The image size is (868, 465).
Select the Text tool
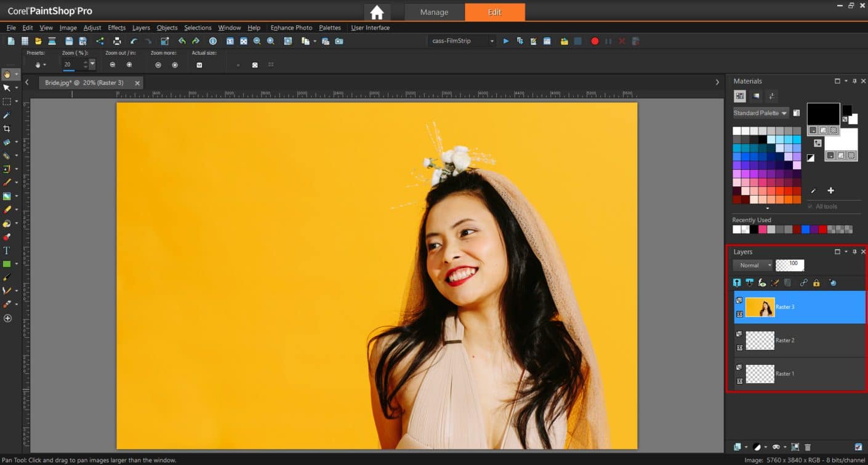coord(7,250)
